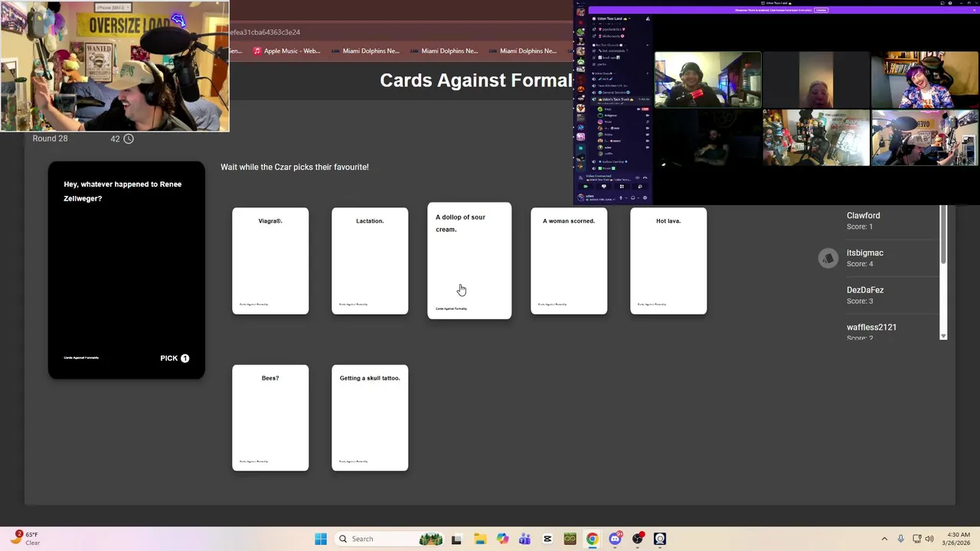Click the black Renee Zellweger prompt card
980x551 pixels.
click(x=126, y=270)
